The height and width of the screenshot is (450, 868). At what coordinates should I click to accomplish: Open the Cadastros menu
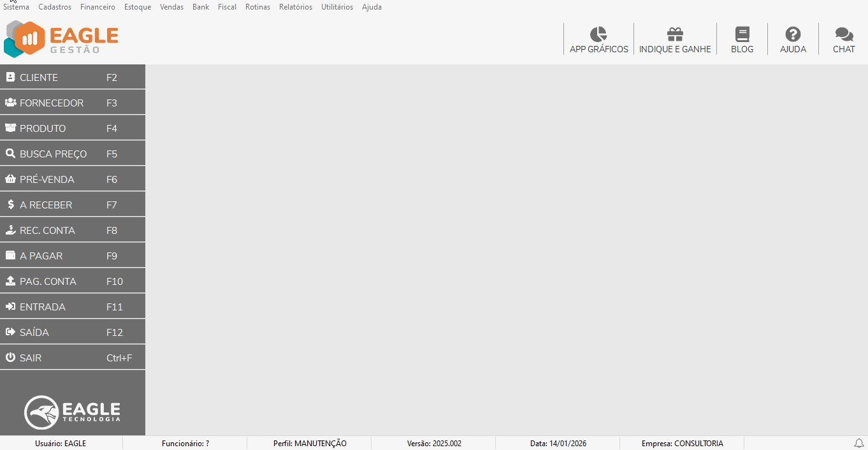(x=55, y=7)
